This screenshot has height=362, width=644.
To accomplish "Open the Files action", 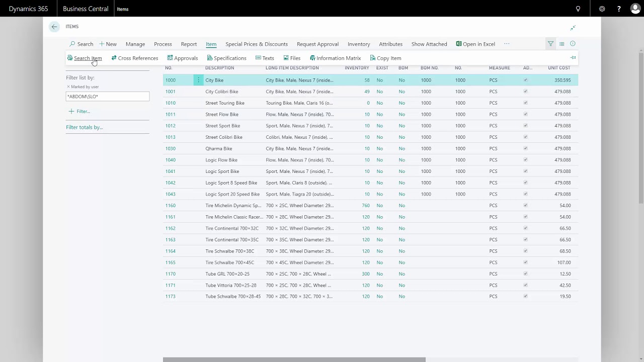I will [x=292, y=58].
